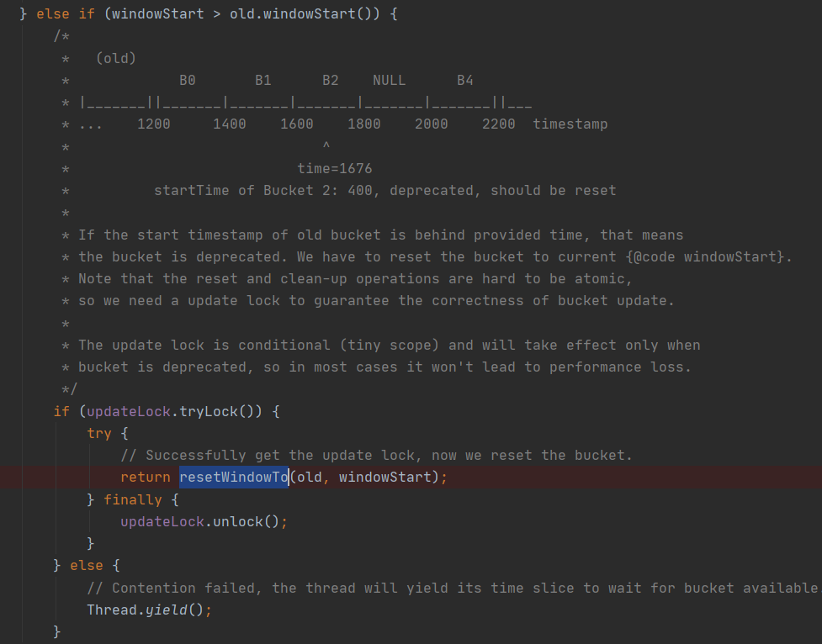Click the 'B0' bucket label in comment

point(187,80)
